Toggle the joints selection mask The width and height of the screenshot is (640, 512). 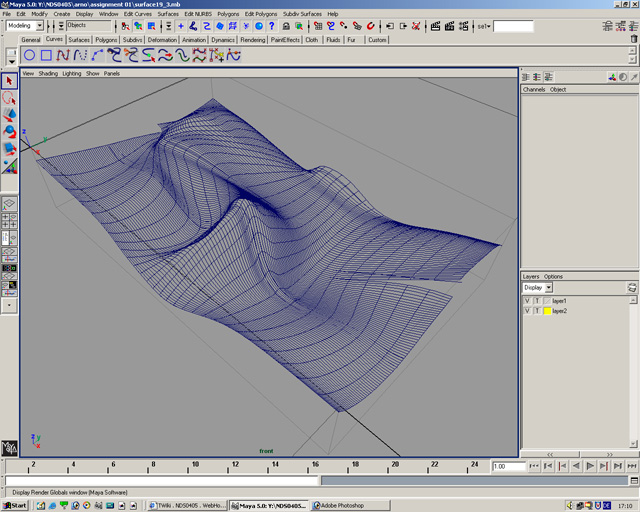[x=193, y=26]
